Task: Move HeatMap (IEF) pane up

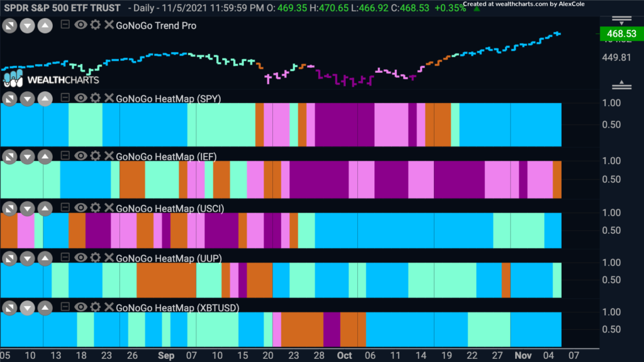Action: [45, 156]
